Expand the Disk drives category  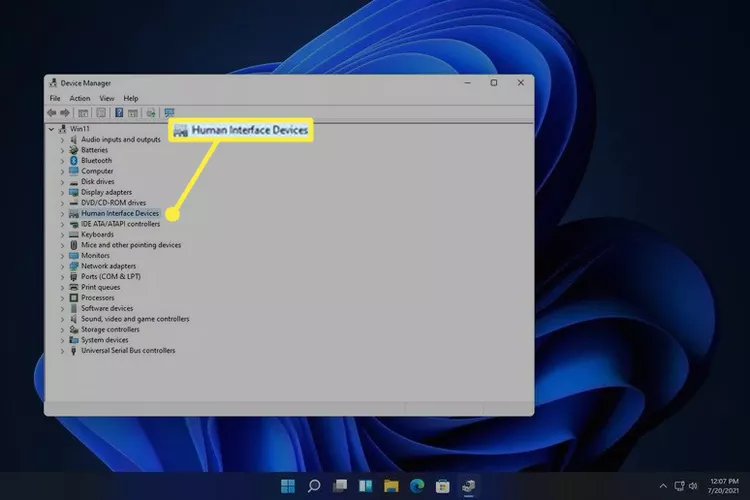pos(62,182)
